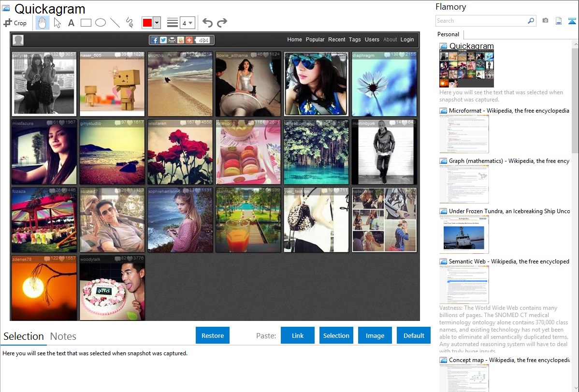Select the rectangle shape tool
This screenshot has width=579, height=392.
86,23
